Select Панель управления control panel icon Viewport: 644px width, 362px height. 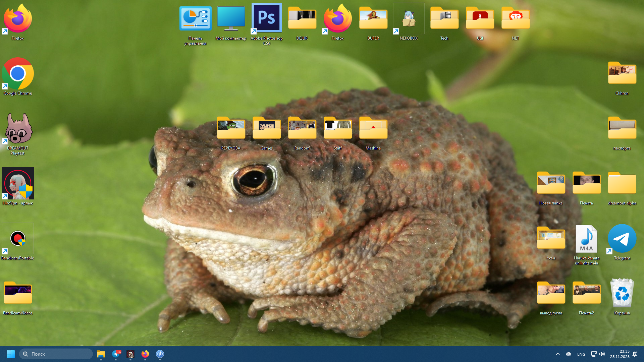coord(196,18)
